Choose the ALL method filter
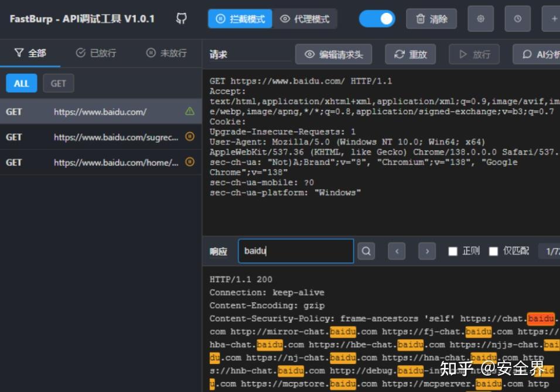The image size is (560, 392). 22,84
